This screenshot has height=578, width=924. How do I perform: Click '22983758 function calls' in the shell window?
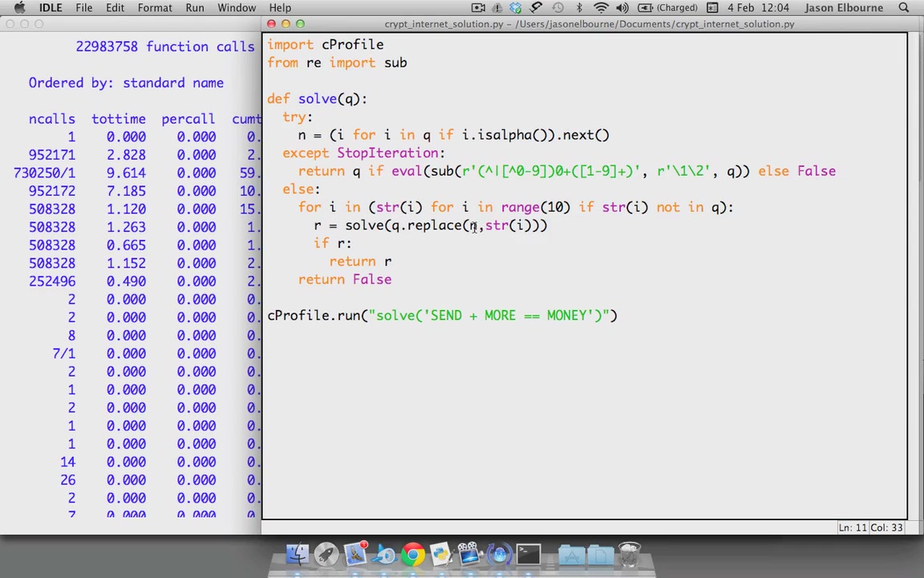pyautogui.click(x=165, y=47)
